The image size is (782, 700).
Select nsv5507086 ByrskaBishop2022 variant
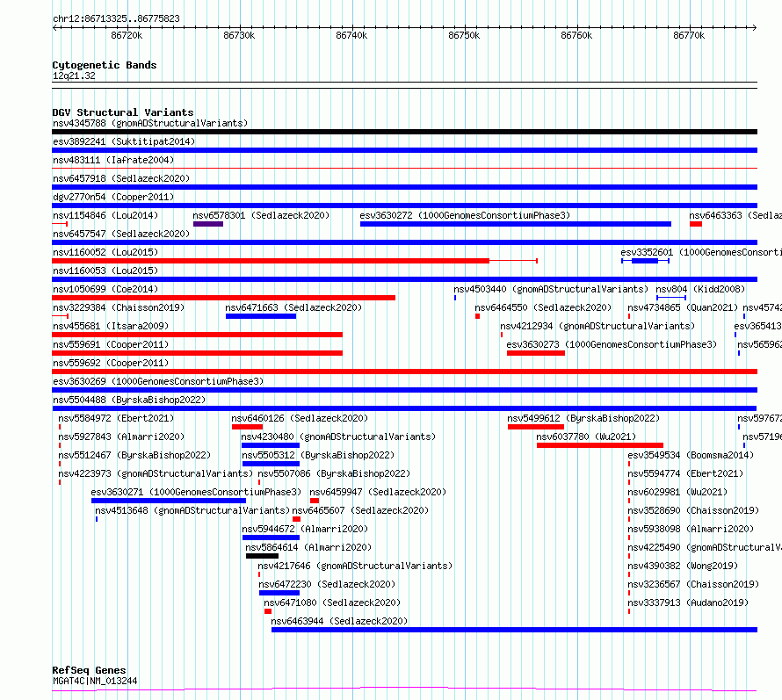[x=334, y=473]
